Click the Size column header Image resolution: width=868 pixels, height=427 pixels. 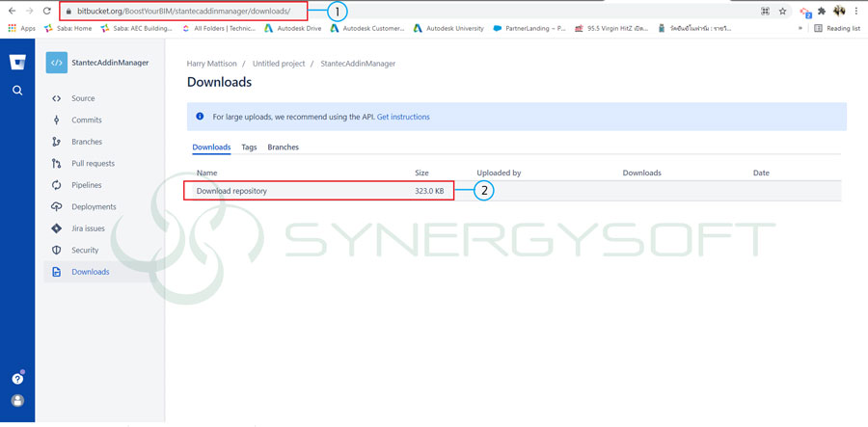421,173
